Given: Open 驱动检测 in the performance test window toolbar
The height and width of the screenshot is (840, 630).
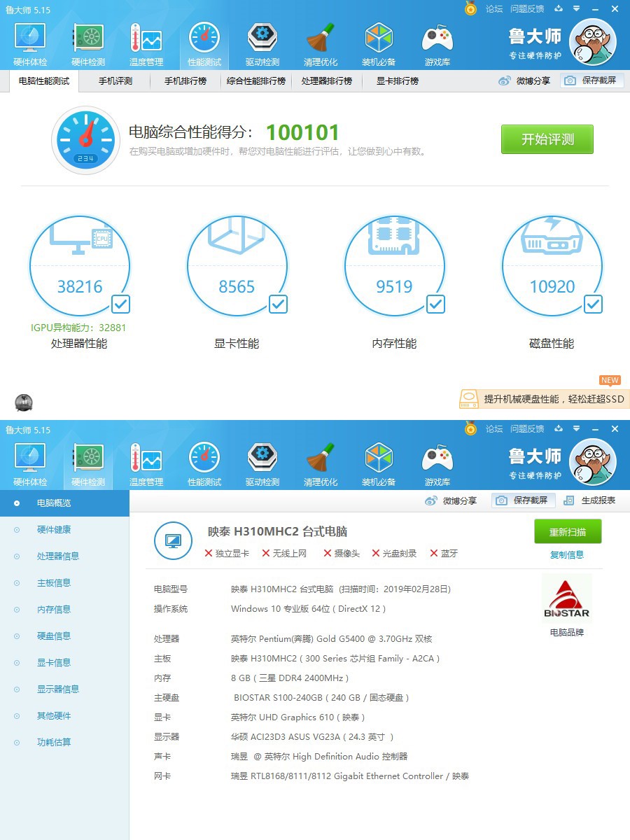Looking at the screenshot, I should 262,45.
